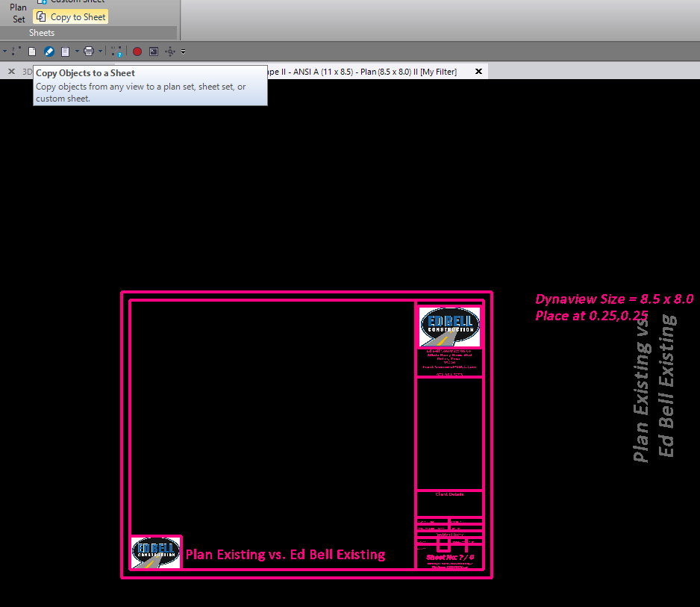Click the screen capture icon on the toolbar
This screenshot has width=700, height=607.
coord(152,51)
